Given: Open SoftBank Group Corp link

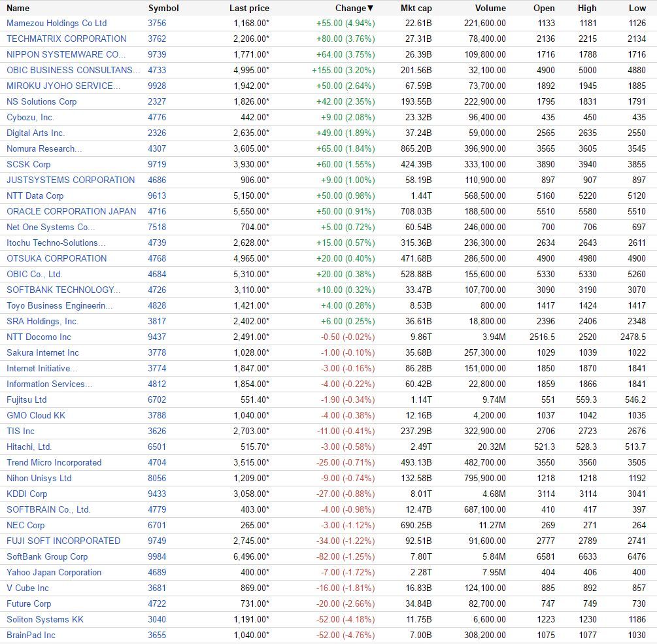Looking at the screenshot, I should point(47,557).
